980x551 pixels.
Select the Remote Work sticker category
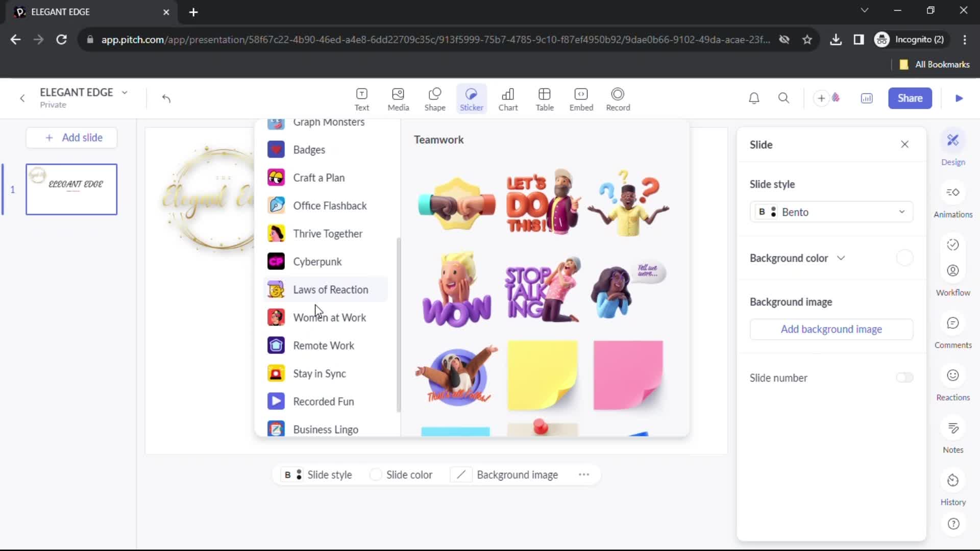pyautogui.click(x=325, y=345)
